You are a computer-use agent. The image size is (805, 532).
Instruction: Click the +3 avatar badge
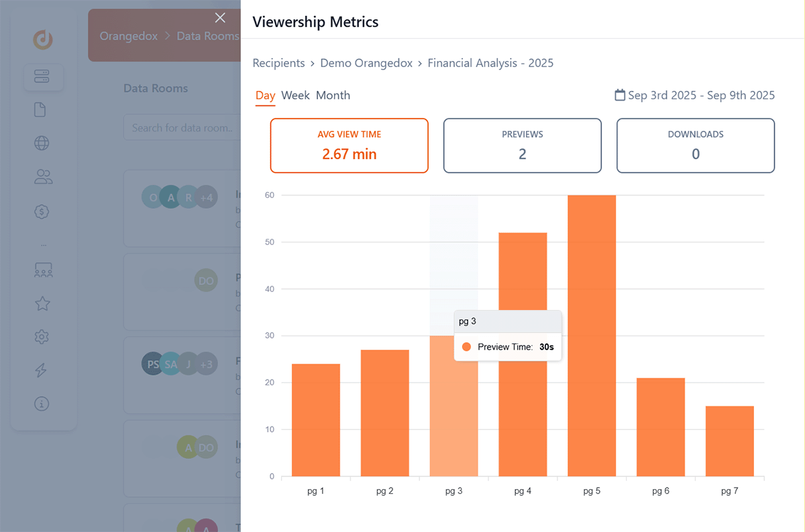(206, 364)
